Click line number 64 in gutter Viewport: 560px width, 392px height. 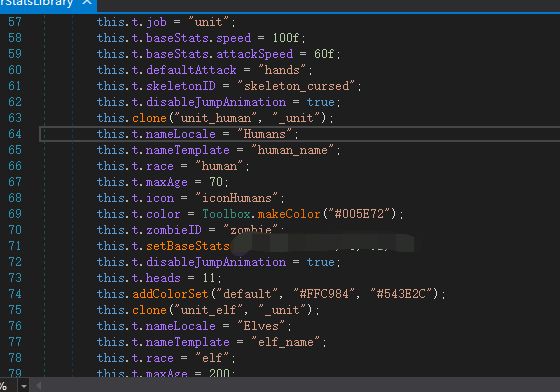coord(15,134)
